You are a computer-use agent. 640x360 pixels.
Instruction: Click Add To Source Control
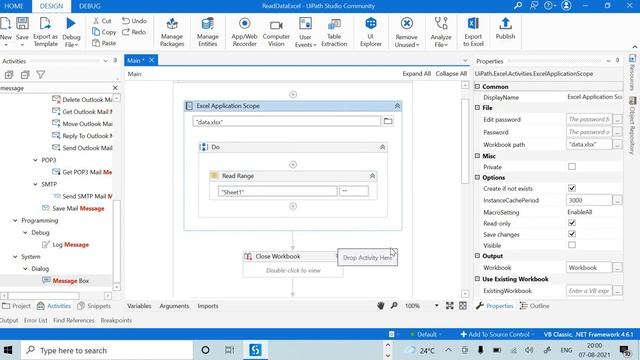(x=496, y=334)
